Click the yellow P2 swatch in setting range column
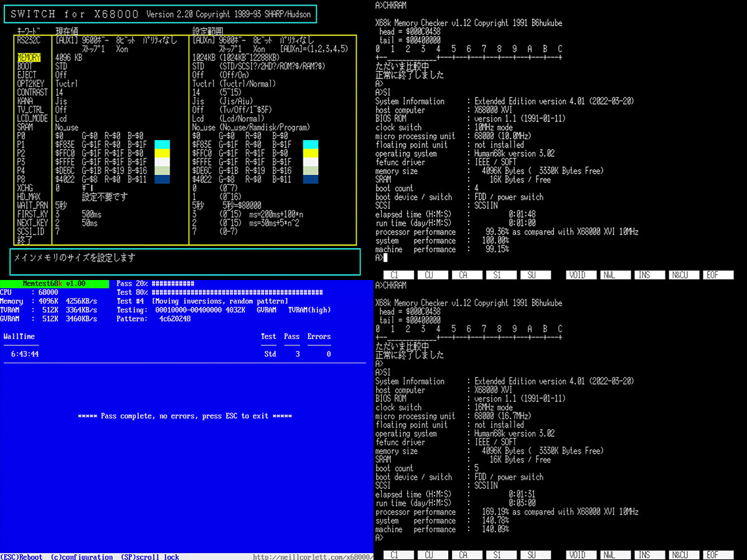The image size is (747, 560). [x=310, y=153]
